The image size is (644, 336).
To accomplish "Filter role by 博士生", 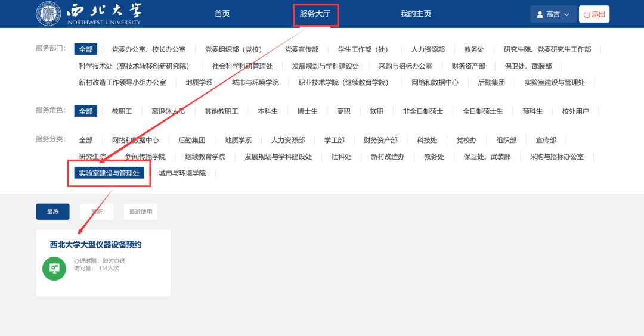I will [307, 111].
